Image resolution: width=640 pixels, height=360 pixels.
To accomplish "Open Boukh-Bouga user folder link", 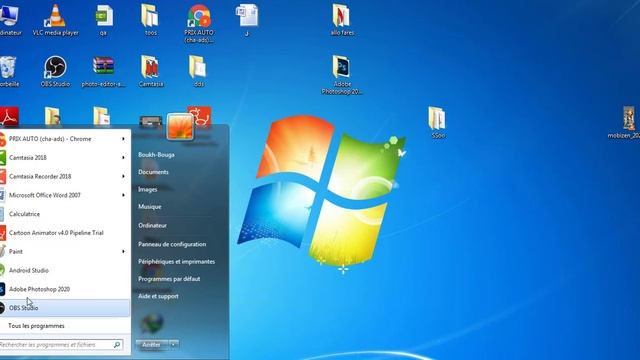I will [156, 155].
